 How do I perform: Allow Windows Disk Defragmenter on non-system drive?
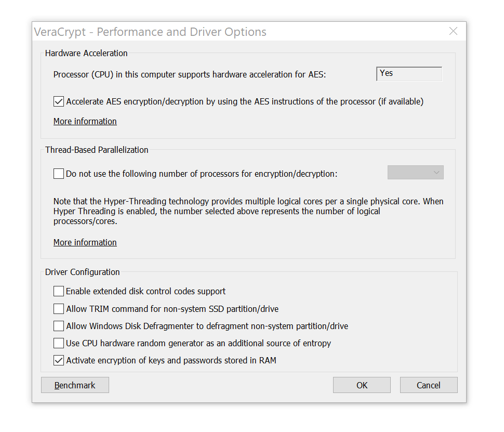click(x=59, y=326)
